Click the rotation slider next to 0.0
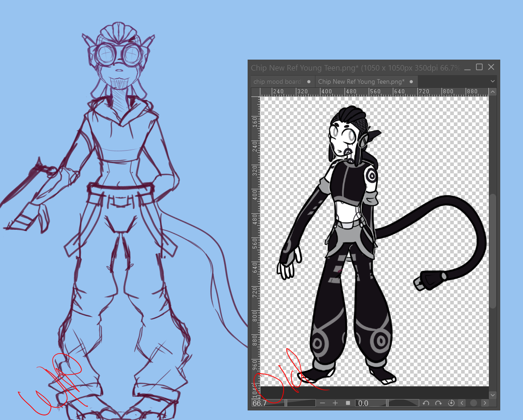The image size is (523, 420). click(x=403, y=403)
